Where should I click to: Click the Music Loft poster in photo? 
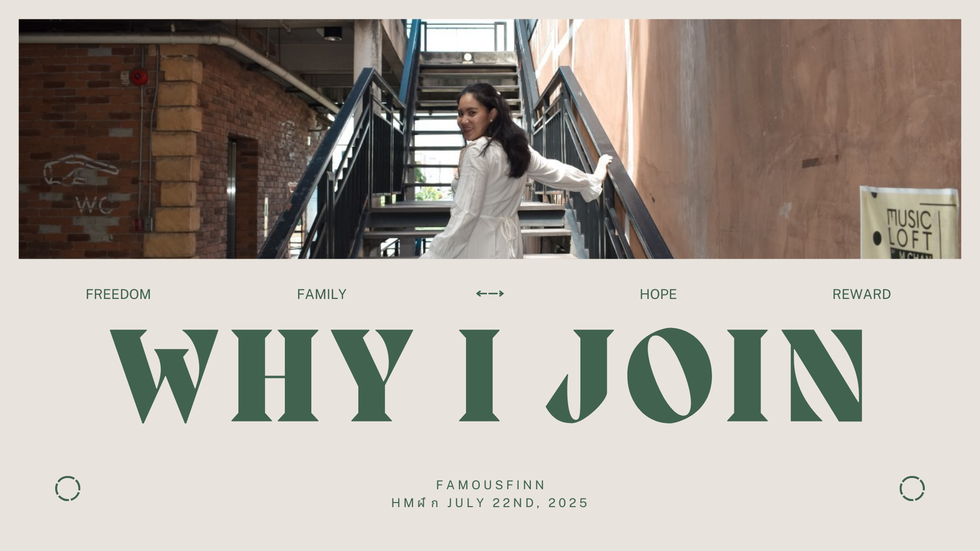pyautogui.click(x=909, y=223)
